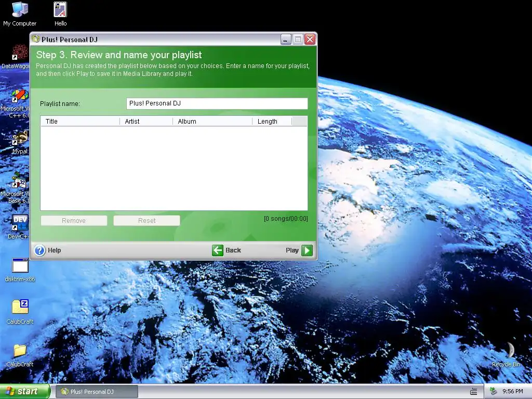Image resolution: width=532 pixels, height=399 pixels.
Task: Click the Back label text
Action: (233, 250)
